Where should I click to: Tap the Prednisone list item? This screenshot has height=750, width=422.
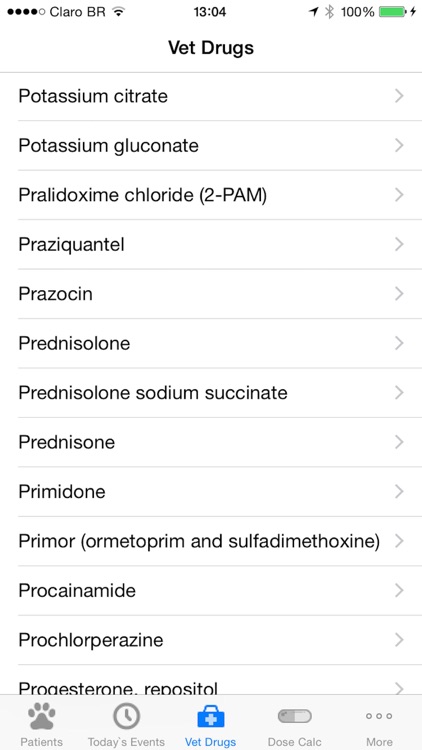211,442
